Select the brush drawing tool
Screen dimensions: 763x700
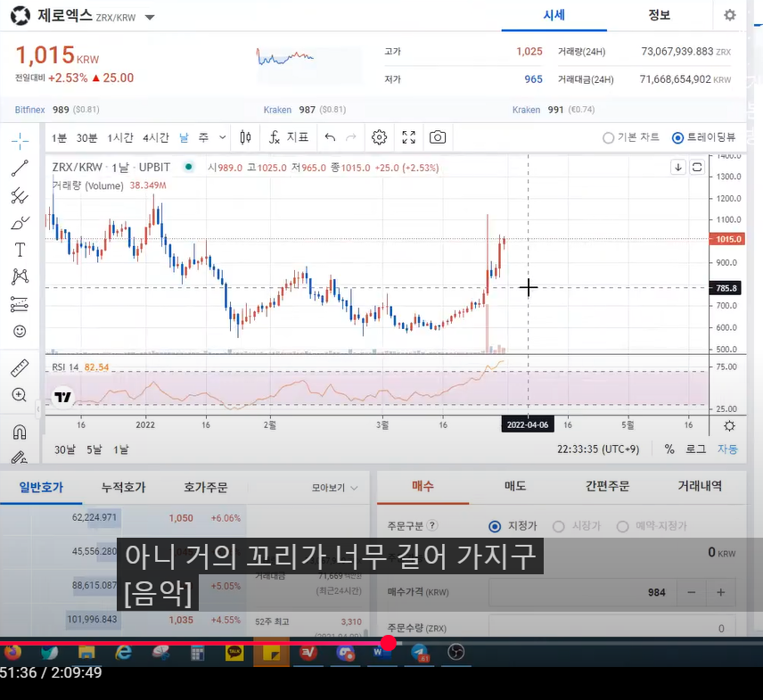tap(20, 223)
